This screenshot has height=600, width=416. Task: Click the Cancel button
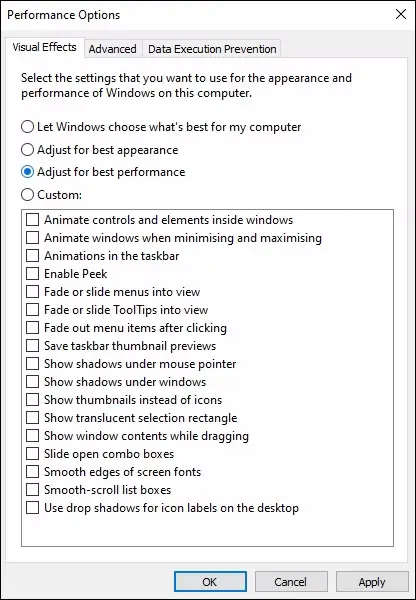click(291, 582)
